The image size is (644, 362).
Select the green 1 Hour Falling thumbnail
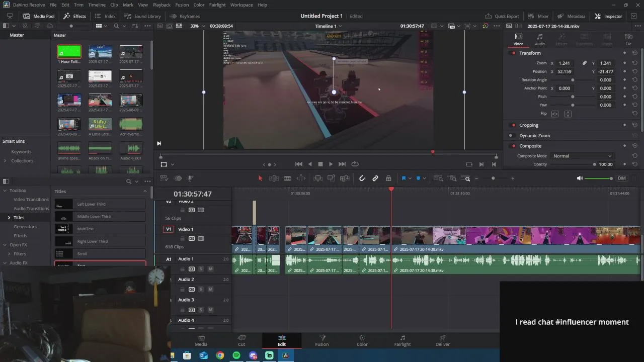point(69,52)
